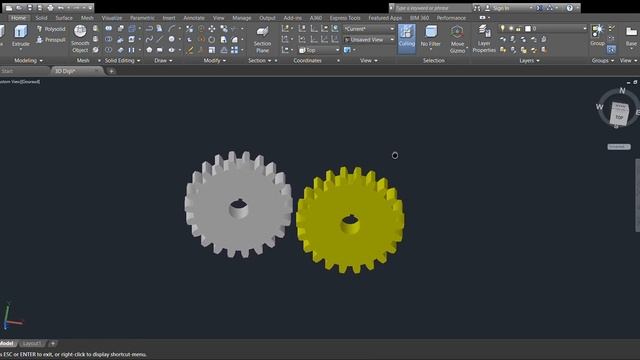Image resolution: width=640 pixels, height=360 pixels.
Task: Select the Spline draw tool
Action: click(x=149, y=39)
